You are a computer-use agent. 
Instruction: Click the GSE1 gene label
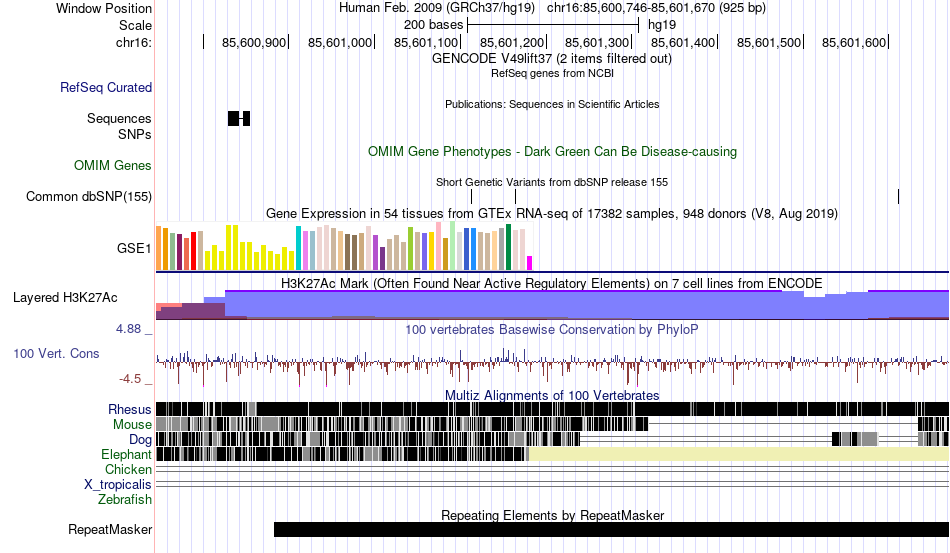[x=134, y=248]
